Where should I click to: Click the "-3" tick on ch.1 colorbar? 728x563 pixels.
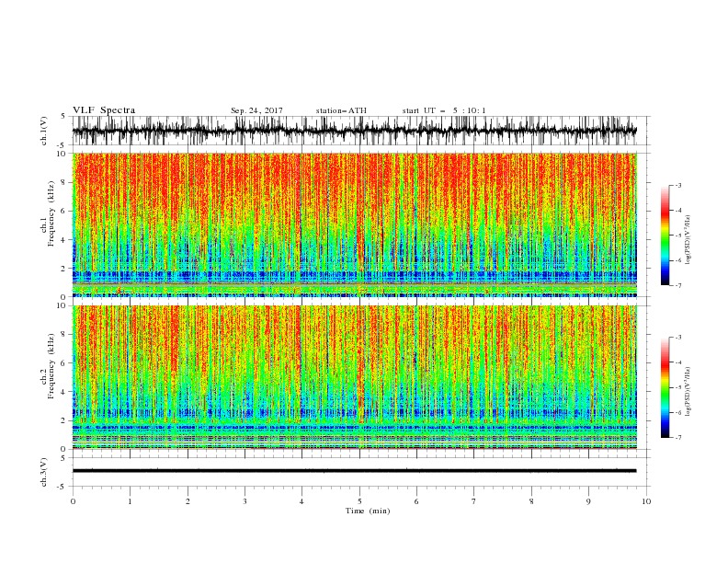click(678, 185)
